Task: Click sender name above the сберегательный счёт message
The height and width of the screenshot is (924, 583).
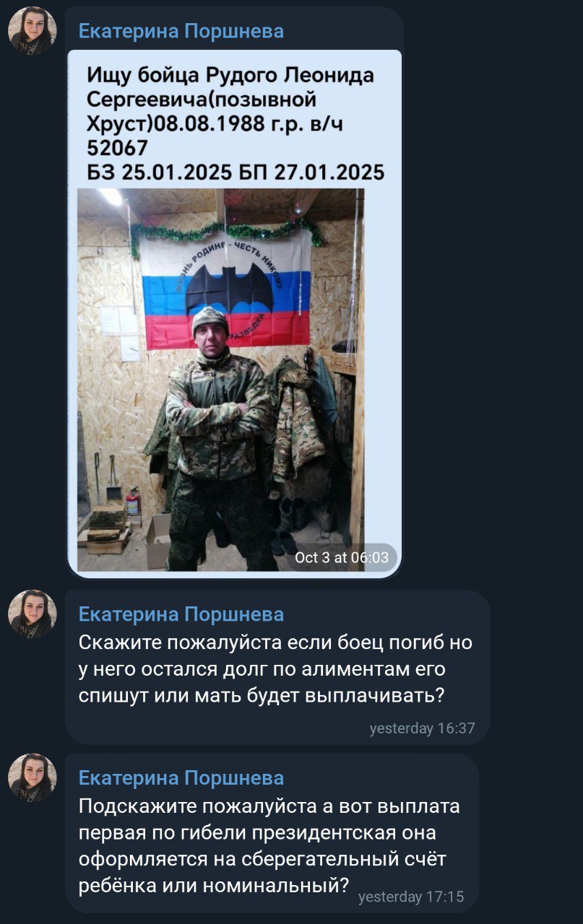Action: 181,778
